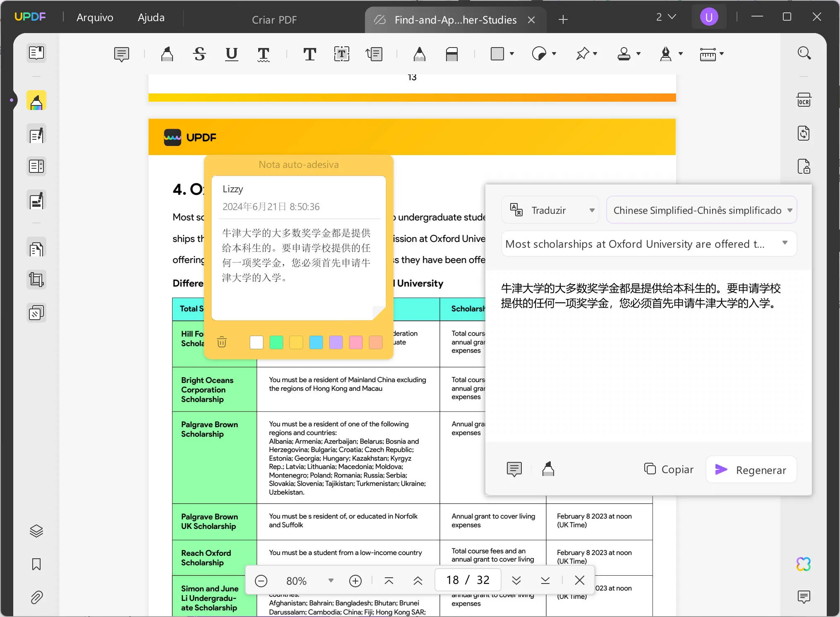This screenshot has width=840, height=617.
Task: Select the Eraser tool
Action: pyautogui.click(x=452, y=54)
